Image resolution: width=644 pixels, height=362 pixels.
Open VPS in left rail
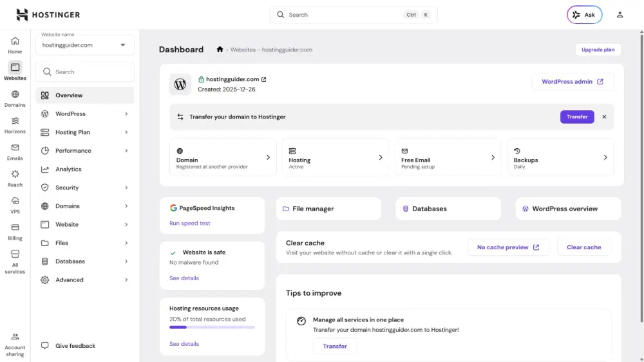15,205
